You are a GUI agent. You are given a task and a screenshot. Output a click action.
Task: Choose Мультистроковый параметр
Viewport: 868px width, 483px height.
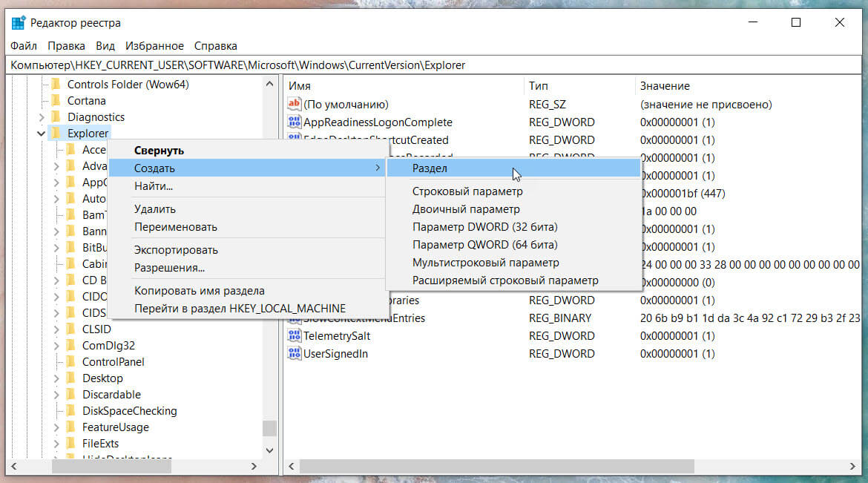click(x=513, y=262)
